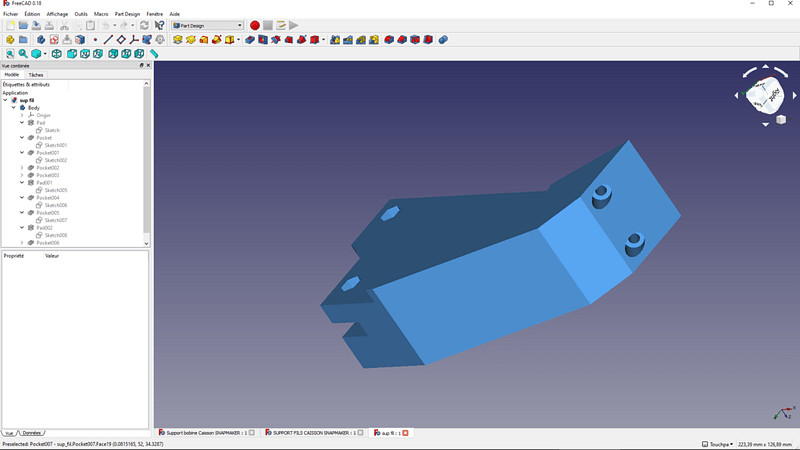Open the Édition menu

coord(32,14)
